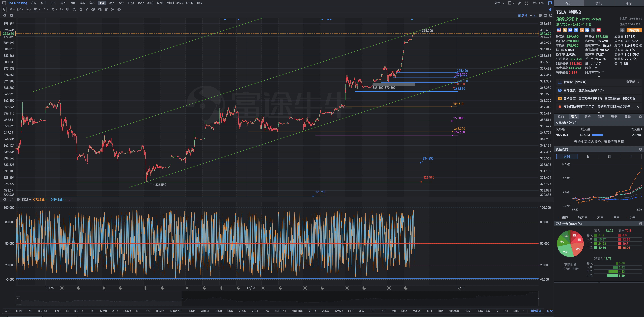Screen dimensions: 644x317
Task: Click the capital distribution pie chart
Action: click(570, 243)
